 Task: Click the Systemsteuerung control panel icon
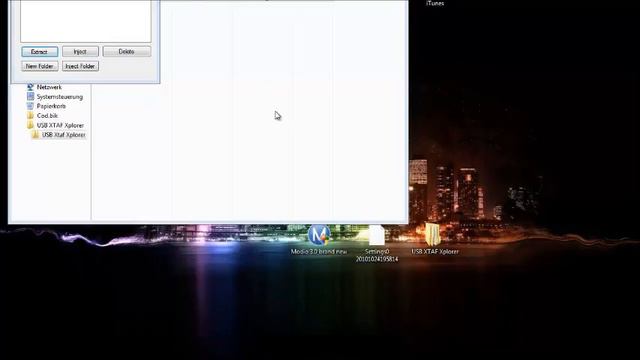(30, 96)
